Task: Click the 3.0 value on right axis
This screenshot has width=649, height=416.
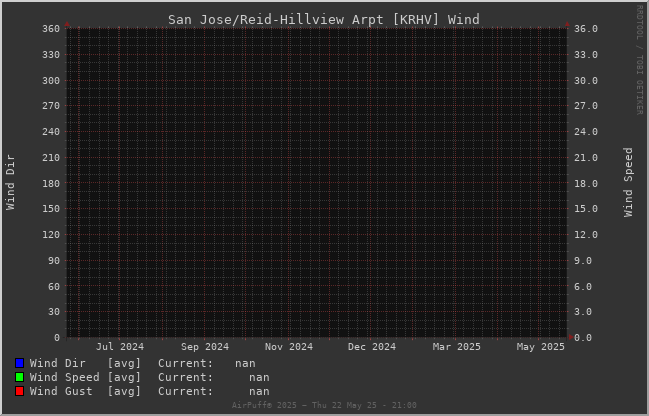Action: point(583,312)
